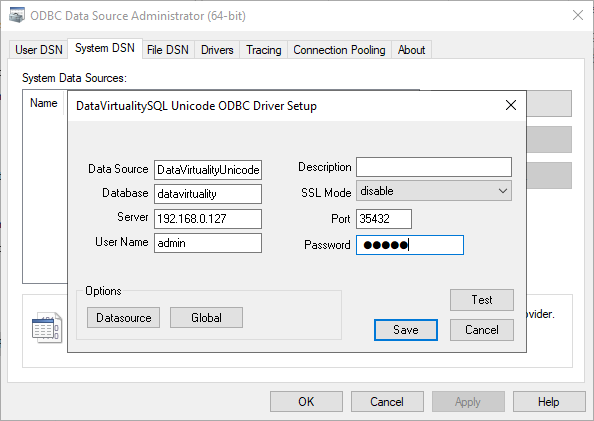Go to the Tracing tab
The width and height of the screenshot is (594, 421).
coord(264,50)
